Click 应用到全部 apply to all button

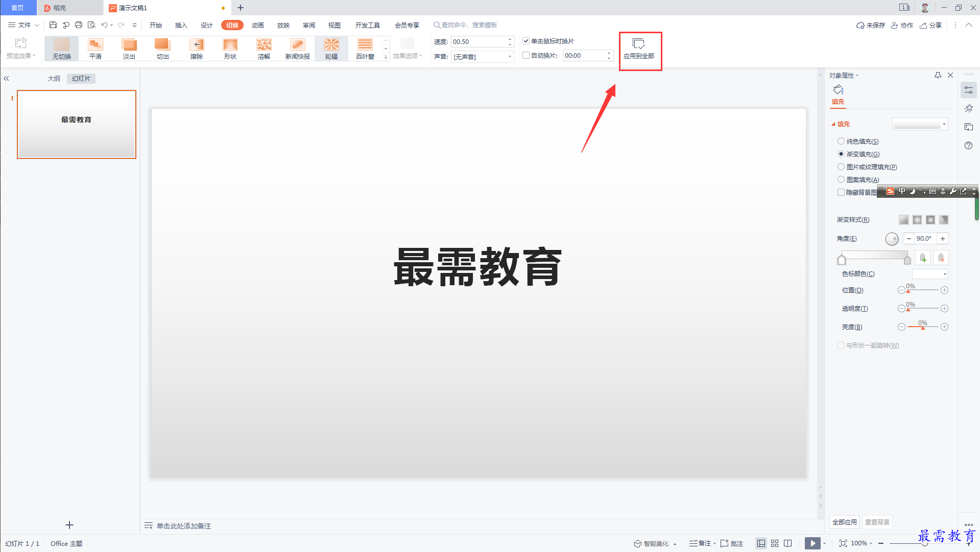pyautogui.click(x=639, y=49)
